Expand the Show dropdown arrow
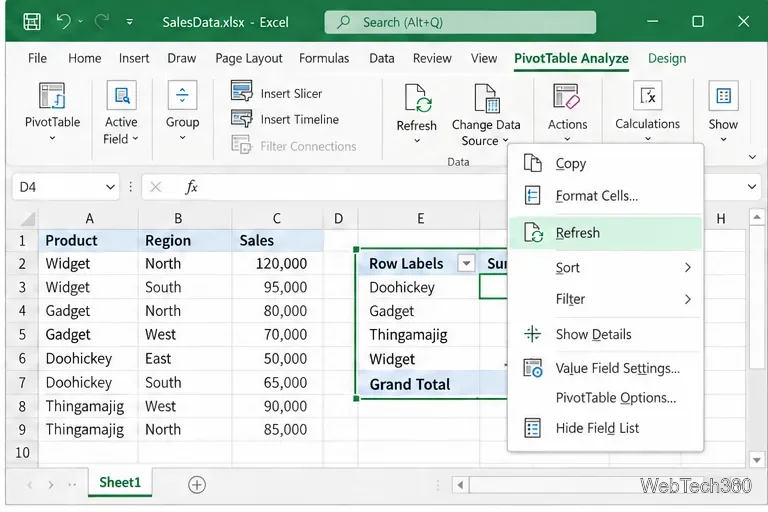Screen dimensions: 768x512 [723, 140]
